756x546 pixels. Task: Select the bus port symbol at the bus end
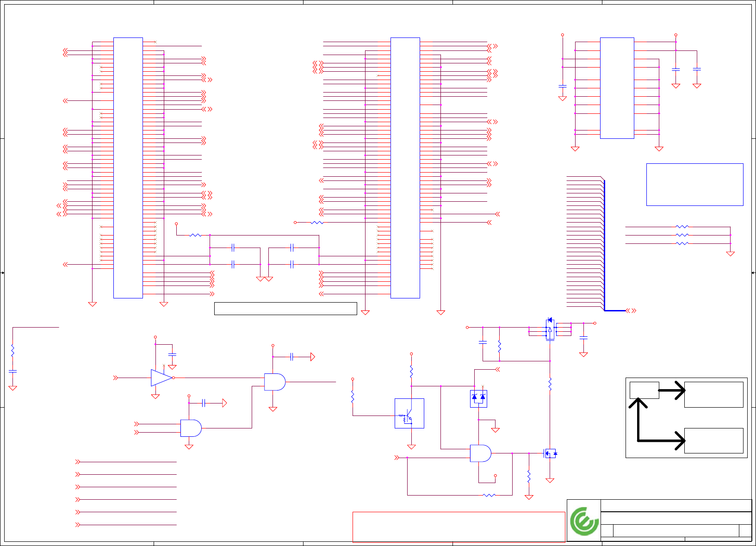pyautogui.click(x=631, y=310)
